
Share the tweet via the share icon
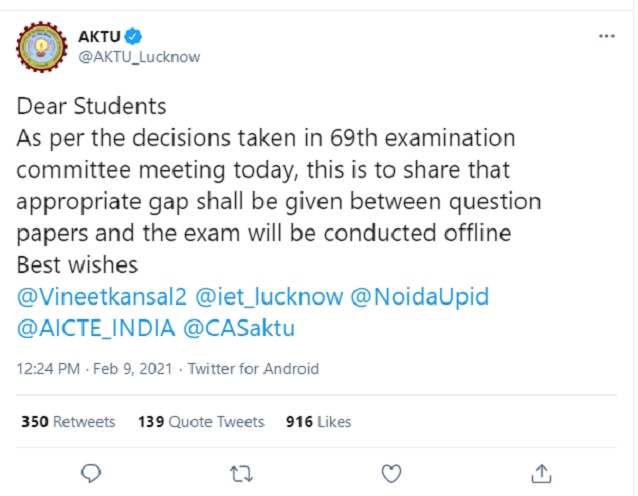click(x=541, y=471)
